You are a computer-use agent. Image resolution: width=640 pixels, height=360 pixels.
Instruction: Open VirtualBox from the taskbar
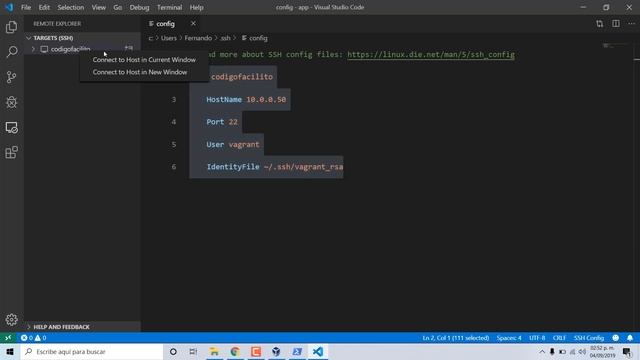tap(276, 351)
